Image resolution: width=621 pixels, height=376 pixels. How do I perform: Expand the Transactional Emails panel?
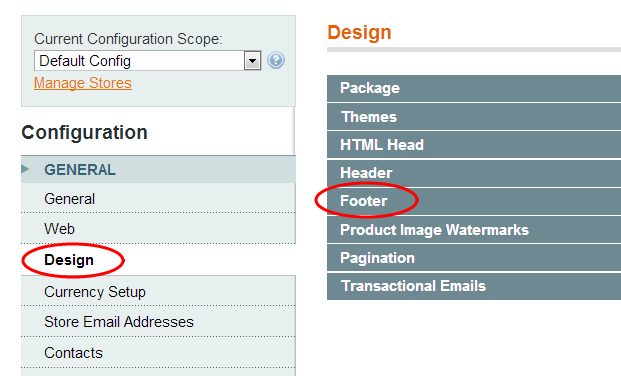click(474, 286)
